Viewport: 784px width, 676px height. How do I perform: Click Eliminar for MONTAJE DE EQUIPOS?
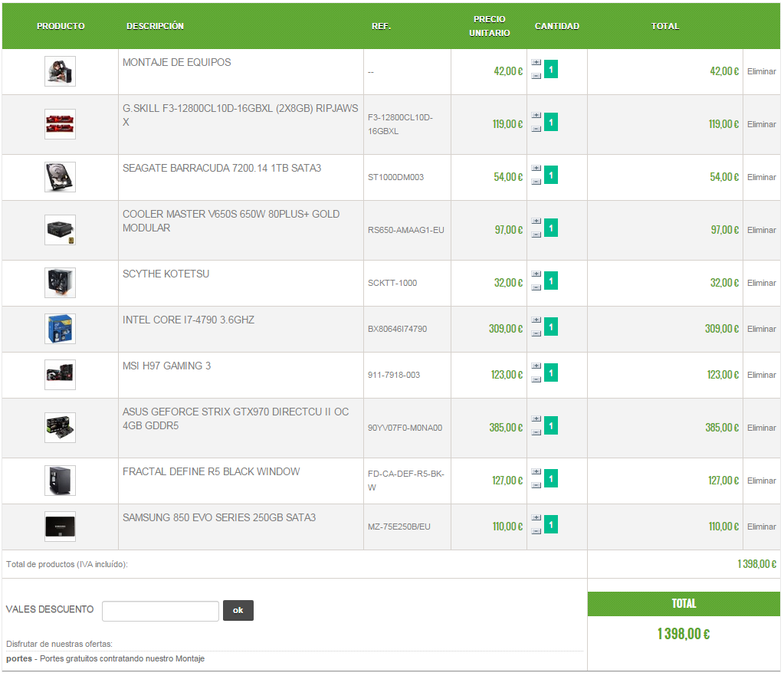click(x=762, y=71)
